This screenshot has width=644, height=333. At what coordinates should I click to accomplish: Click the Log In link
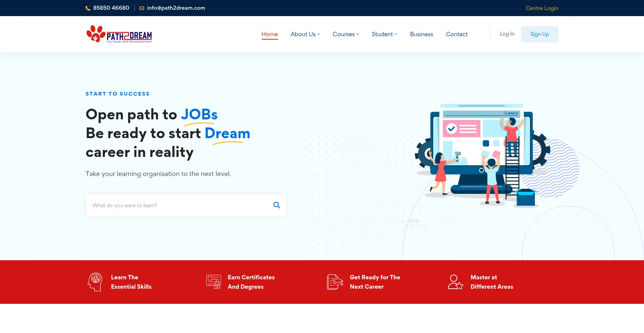click(x=507, y=34)
